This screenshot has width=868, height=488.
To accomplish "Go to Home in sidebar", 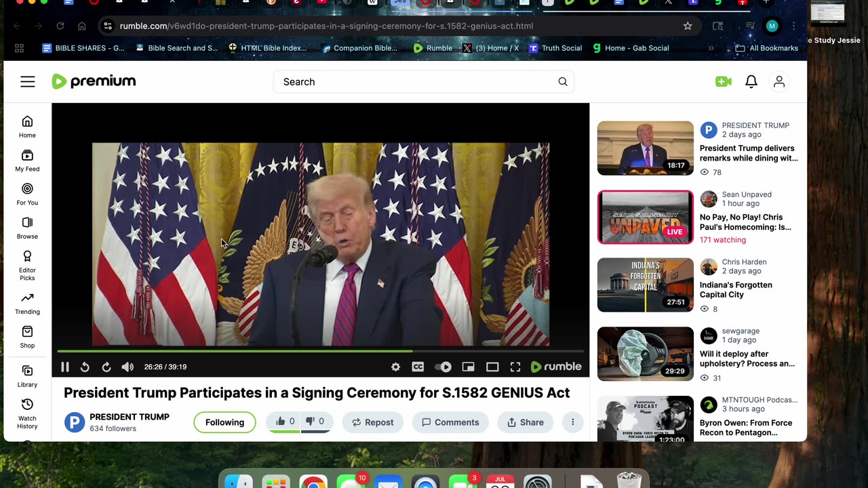I will (x=27, y=127).
